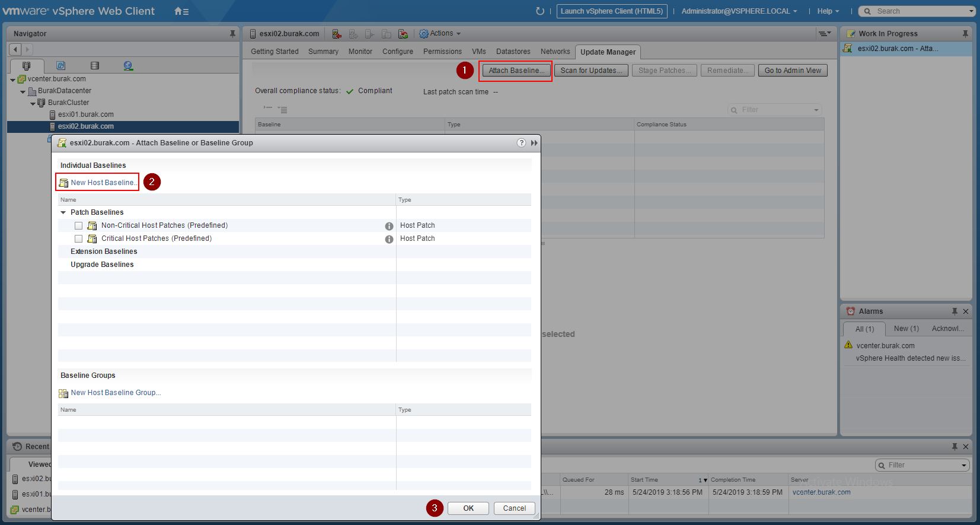
Task: Open VMs and Templates navigator tab
Action: pyautogui.click(x=60, y=66)
